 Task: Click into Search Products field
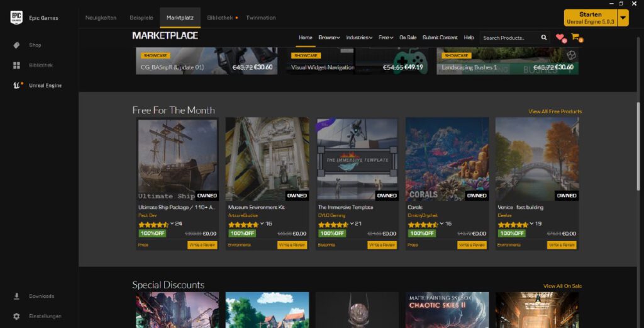coord(509,37)
